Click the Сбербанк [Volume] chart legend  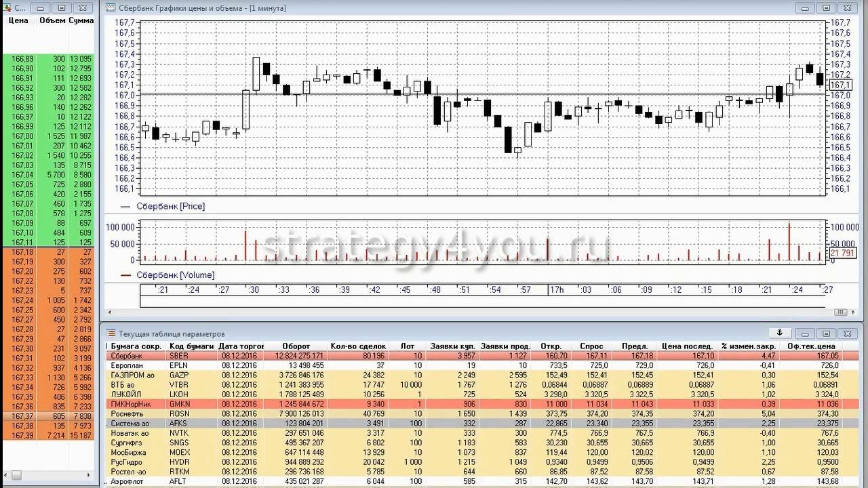[175, 275]
